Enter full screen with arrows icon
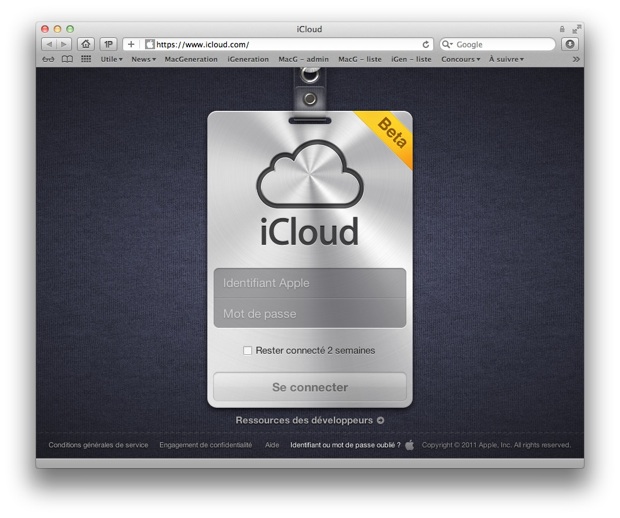Image resolution: width=620 pixels, height=518 pixels. [577, 29]
